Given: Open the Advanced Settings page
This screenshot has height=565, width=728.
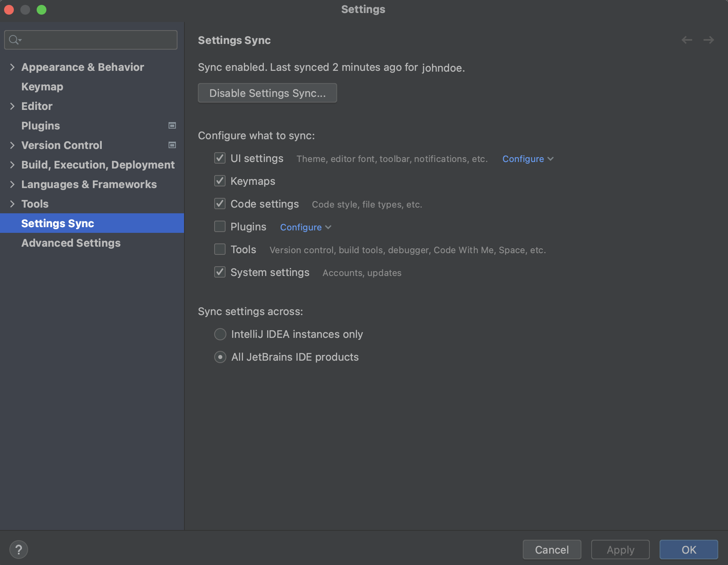Looking at the screenshot, I should (x=71, y=243).
